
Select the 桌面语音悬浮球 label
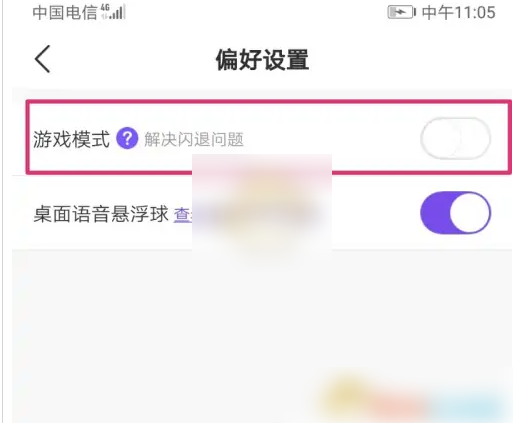point(101,214)
